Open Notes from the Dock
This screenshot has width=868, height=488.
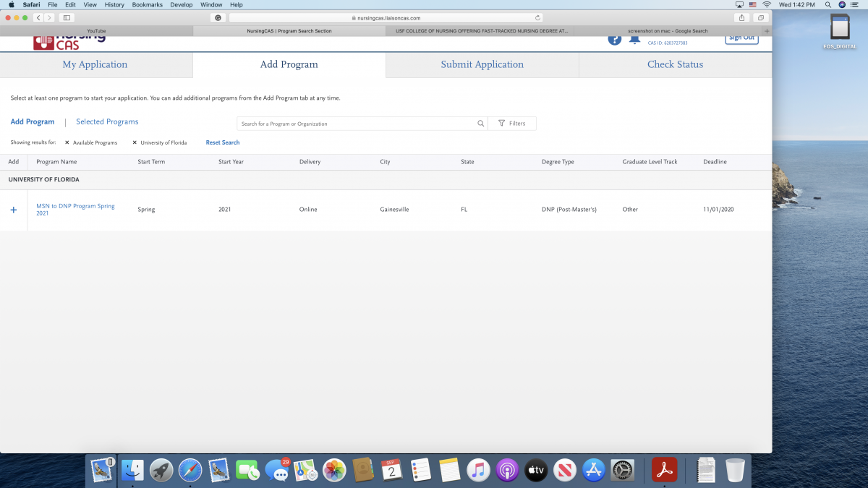[449, 470]
